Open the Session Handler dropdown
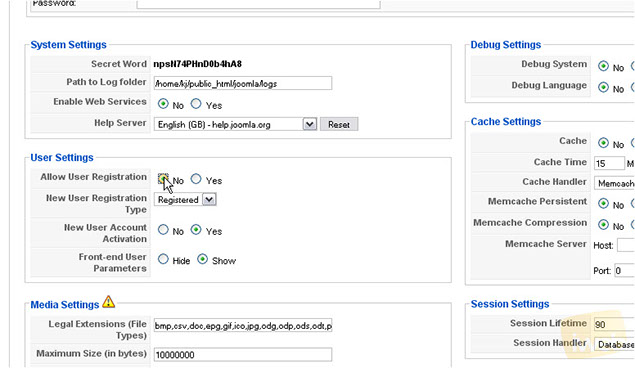The width and height of the screenshot is (635, 368). [x=614, y=344]
